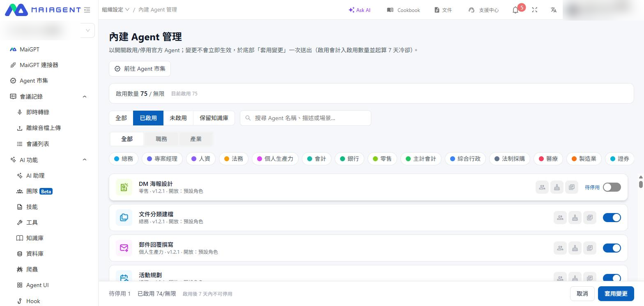Enter fullscreen mode from the top bar
The width and height of the screenshot is (644, 306).
pos(535,10)
